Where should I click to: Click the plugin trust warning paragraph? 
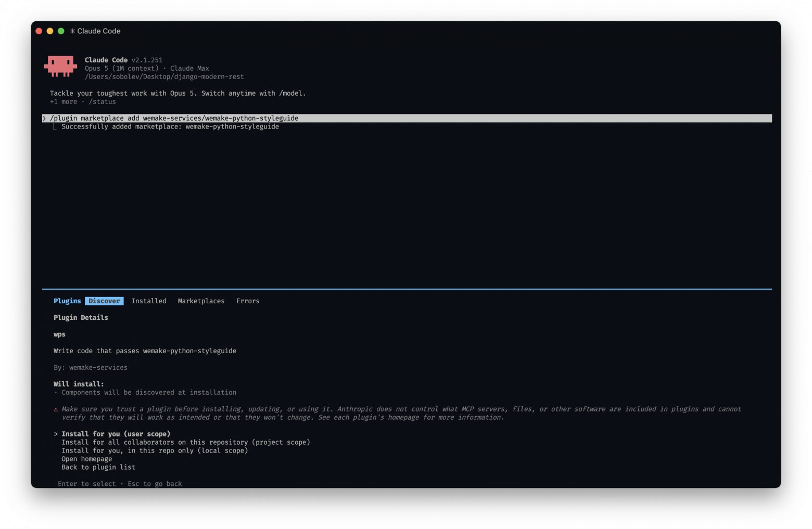point(401,414)
